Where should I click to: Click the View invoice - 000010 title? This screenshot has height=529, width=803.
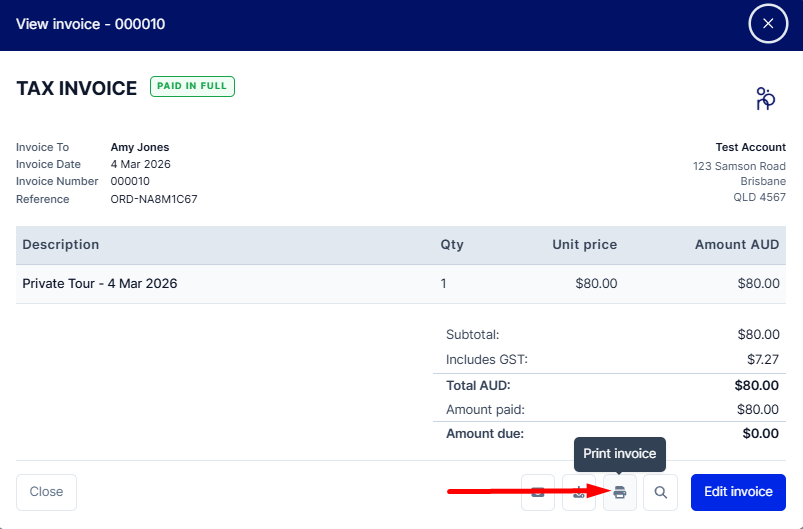point(91,24)
